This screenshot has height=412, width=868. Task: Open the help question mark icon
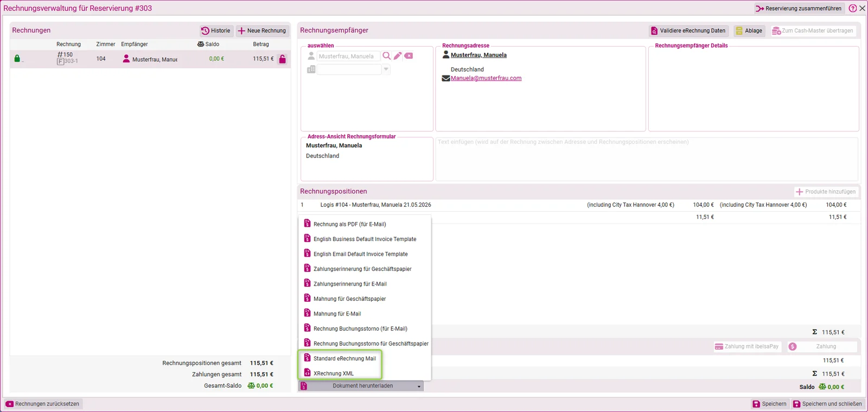pyautogui.click(x=853, y=8)
